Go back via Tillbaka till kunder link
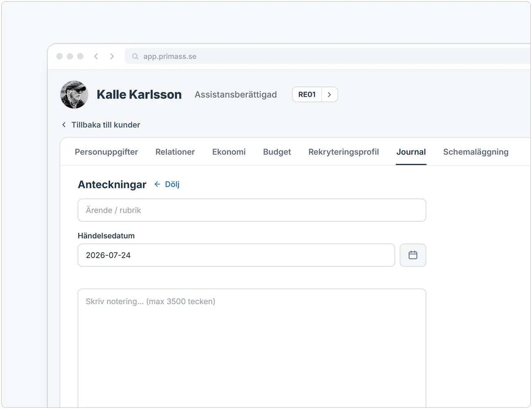 click(x=106, y=125)
